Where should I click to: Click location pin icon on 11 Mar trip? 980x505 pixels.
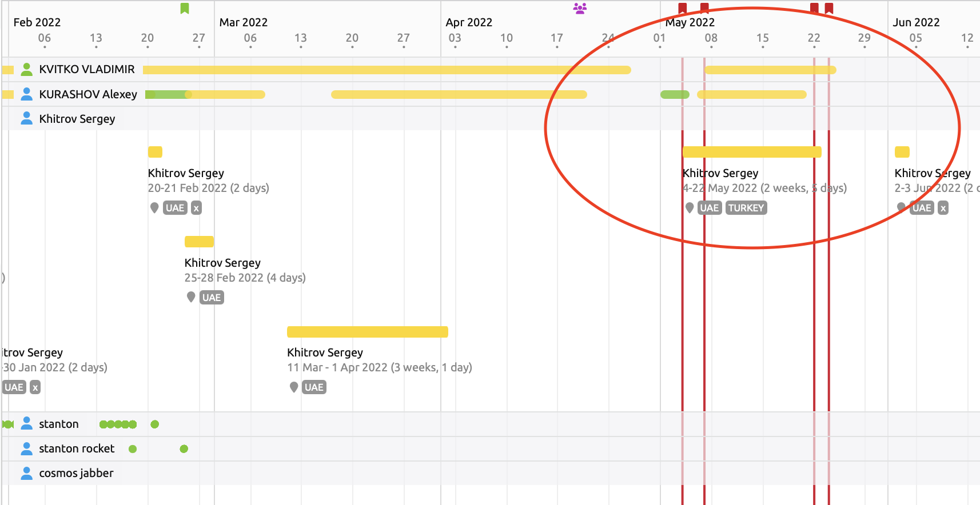[294, 387]
